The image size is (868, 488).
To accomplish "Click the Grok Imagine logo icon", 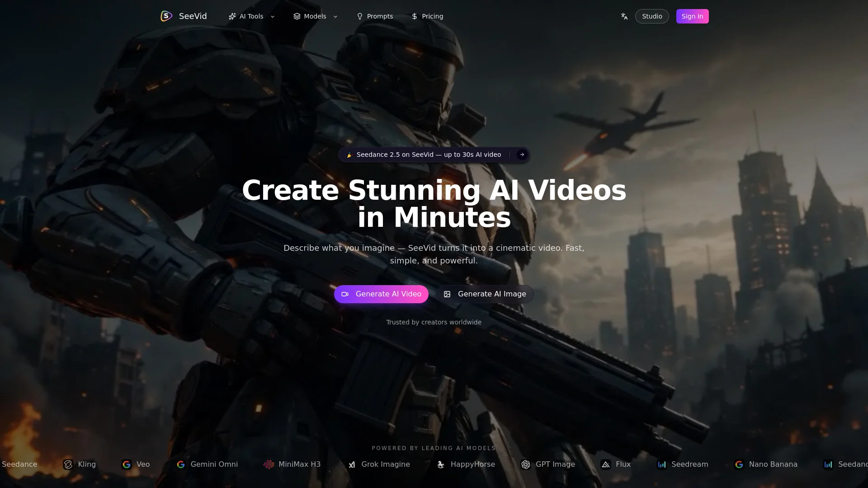I will [x=352, y=465].
